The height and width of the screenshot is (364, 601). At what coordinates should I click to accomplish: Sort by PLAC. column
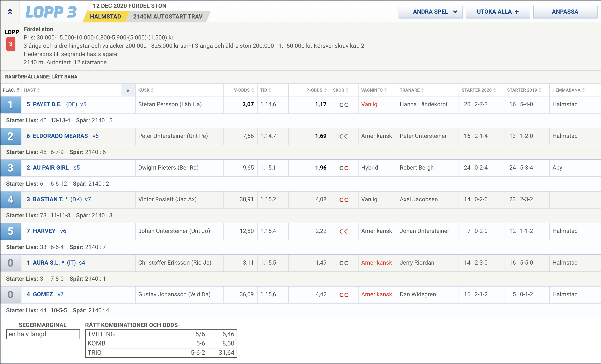pyautogui.click(x=11, y=90)
